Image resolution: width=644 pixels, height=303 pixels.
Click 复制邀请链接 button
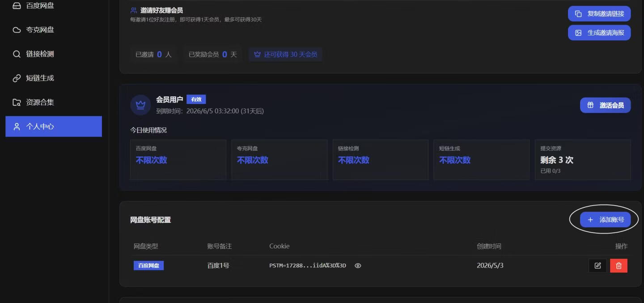(x=599, y=13)
